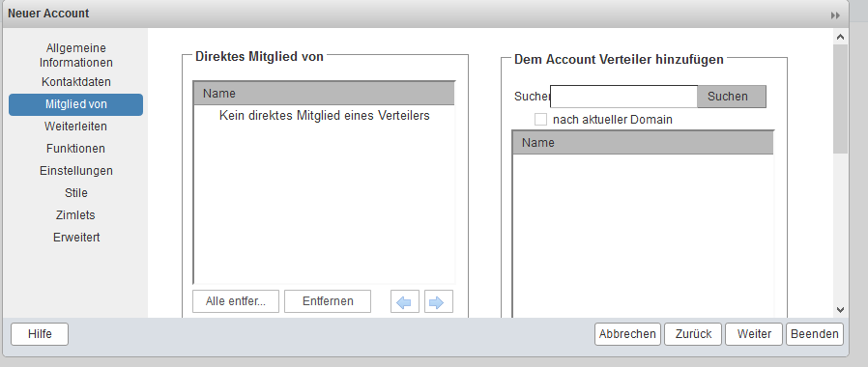The width and height of the screenshot is (868, 367).
Task: Open the Einstellungen section
Action: 75,171
